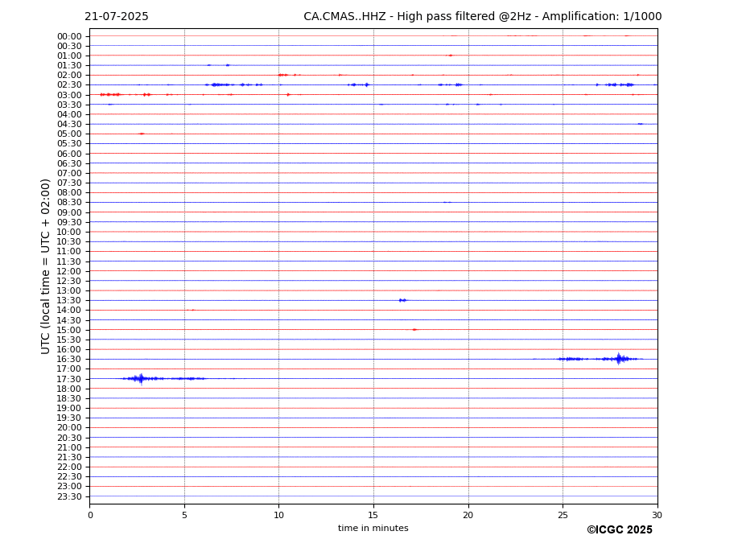Click the blue event at end of 04:30 trace
The image size is (746, 560).
coord(641,124)
